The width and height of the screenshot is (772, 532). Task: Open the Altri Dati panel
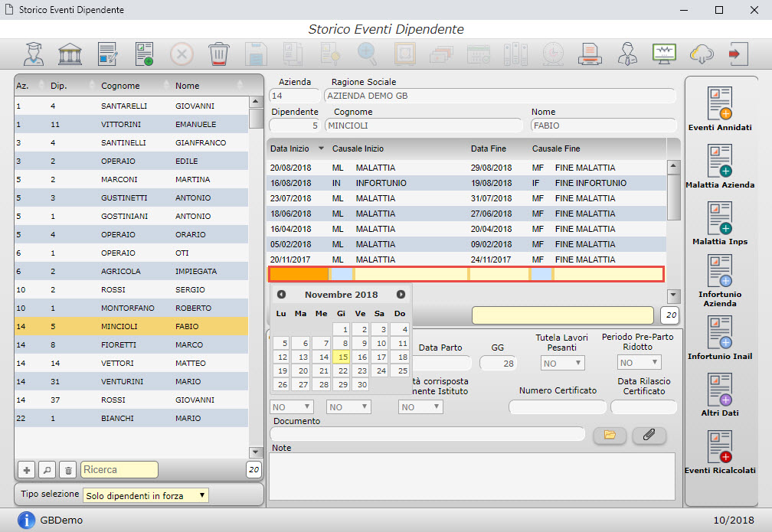[x=720, y=395]
